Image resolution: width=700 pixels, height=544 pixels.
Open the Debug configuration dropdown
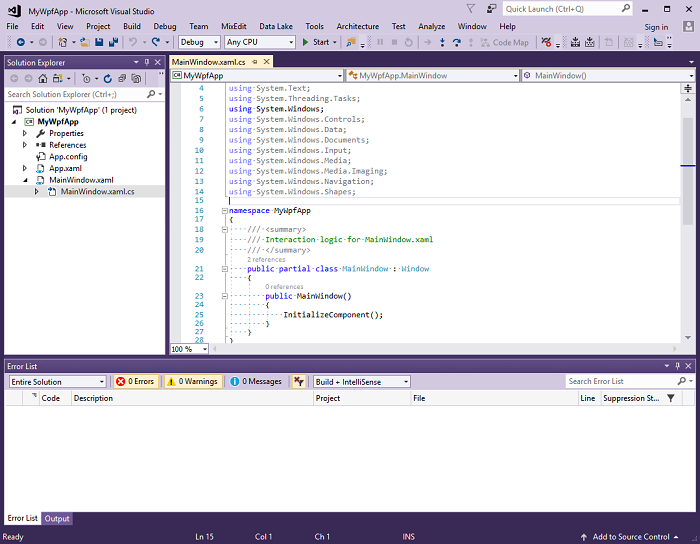tap(198, 42)
